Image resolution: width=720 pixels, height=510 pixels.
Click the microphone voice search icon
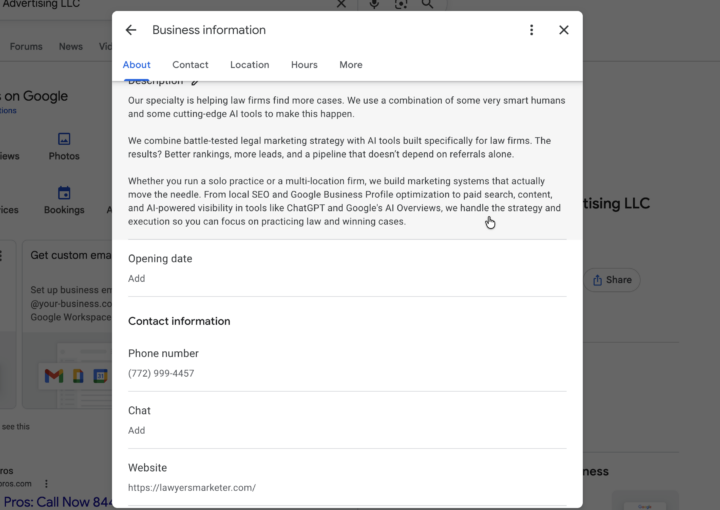374,4
